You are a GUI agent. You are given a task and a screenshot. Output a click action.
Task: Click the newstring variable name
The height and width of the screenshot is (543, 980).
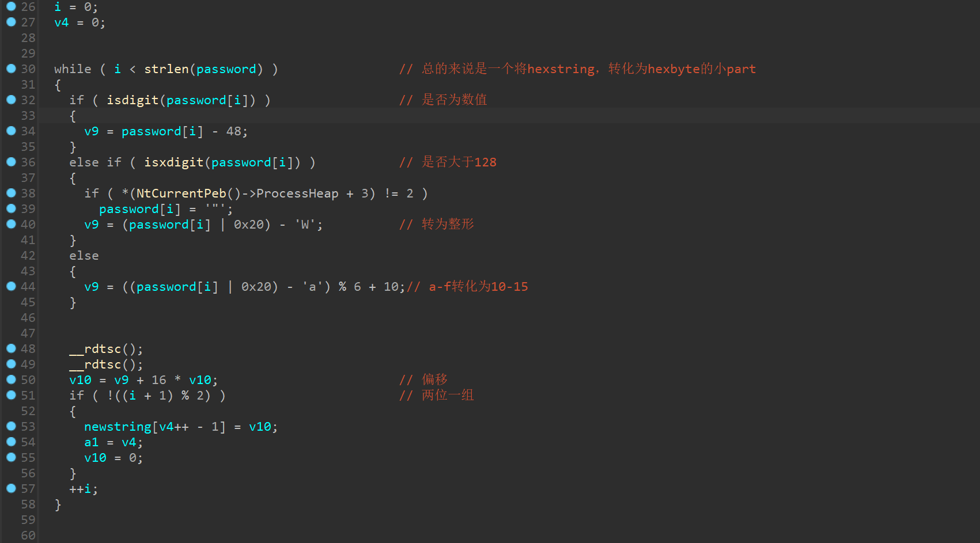118,427
